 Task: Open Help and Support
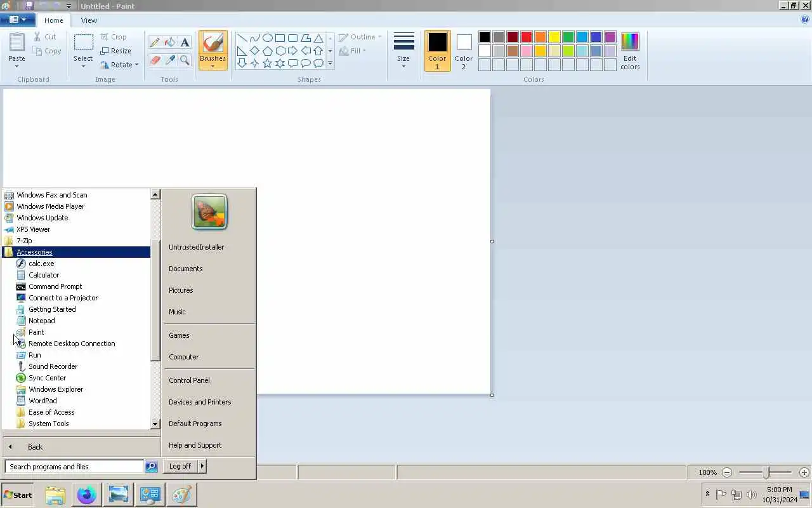[x=195, y=445]
